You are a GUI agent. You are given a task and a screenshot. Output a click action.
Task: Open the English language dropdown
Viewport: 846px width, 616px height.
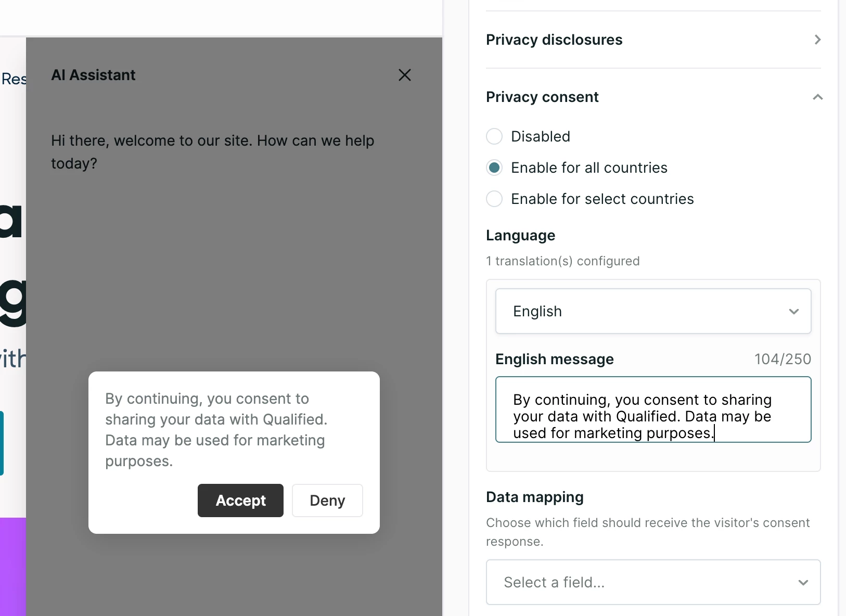click(653, 311)
